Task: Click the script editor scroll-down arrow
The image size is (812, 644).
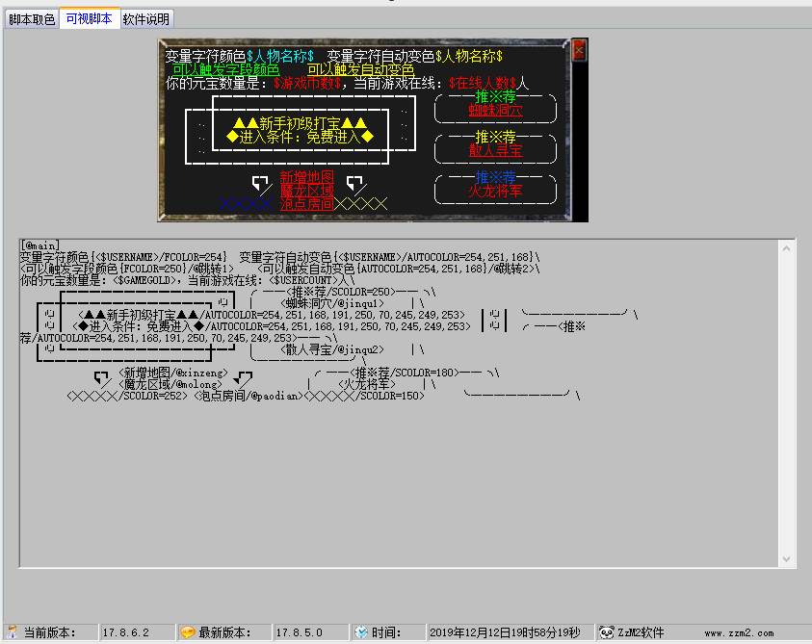Action: [787, 558]
